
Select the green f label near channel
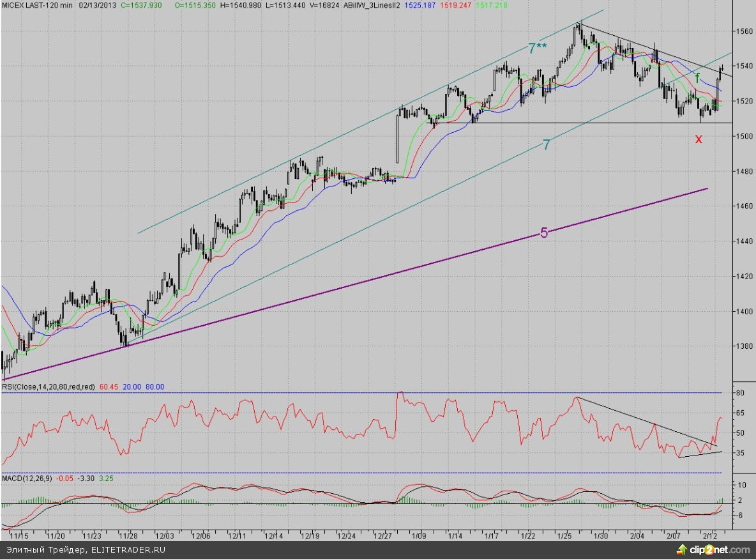click(697, 78)
